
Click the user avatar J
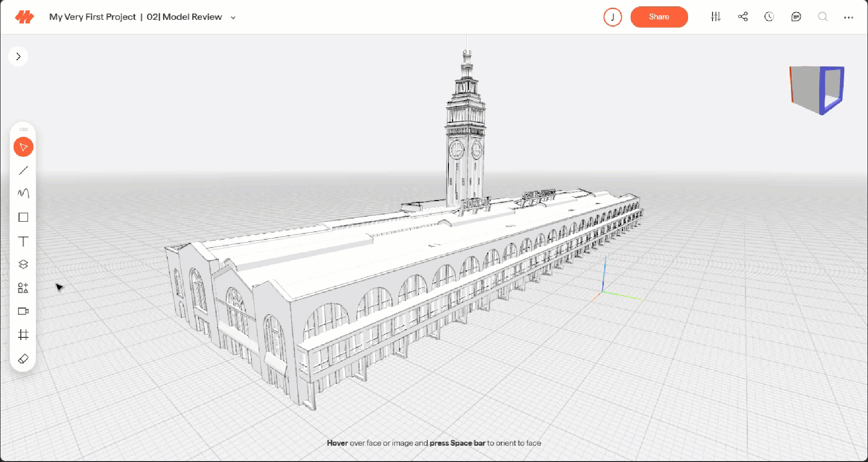coord(613,17)
